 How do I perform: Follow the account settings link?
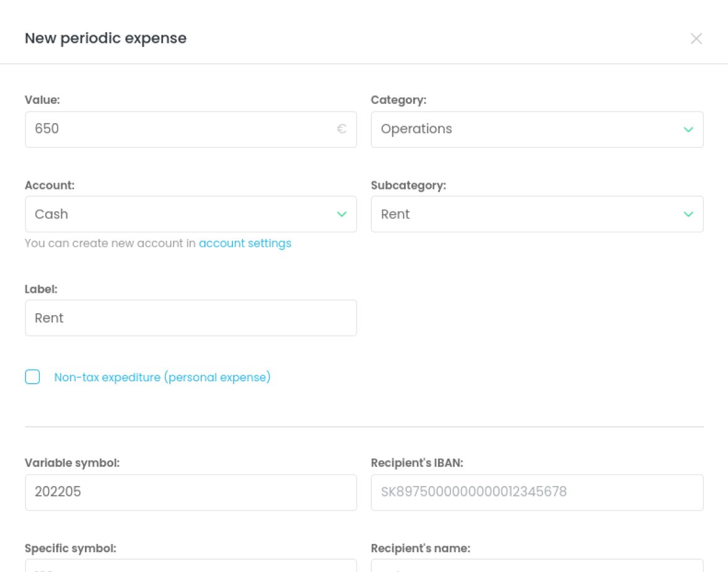pyautogui.click(x=245, y=243)
